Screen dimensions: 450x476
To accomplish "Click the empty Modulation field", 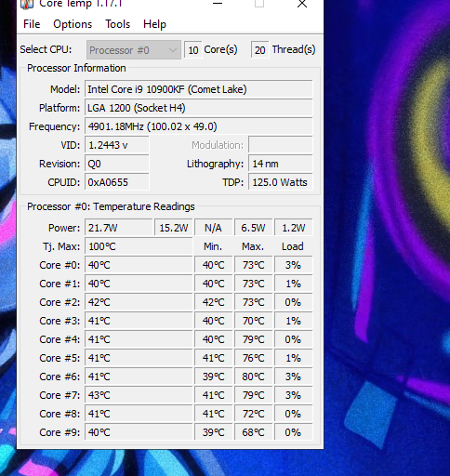I will pos(281,145).
